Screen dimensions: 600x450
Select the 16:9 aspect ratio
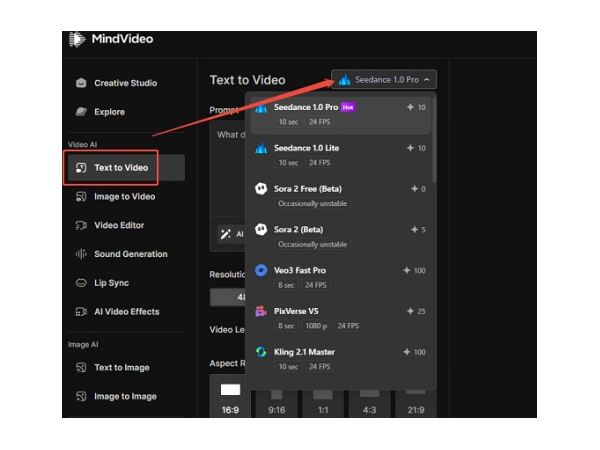coord(230,398)
